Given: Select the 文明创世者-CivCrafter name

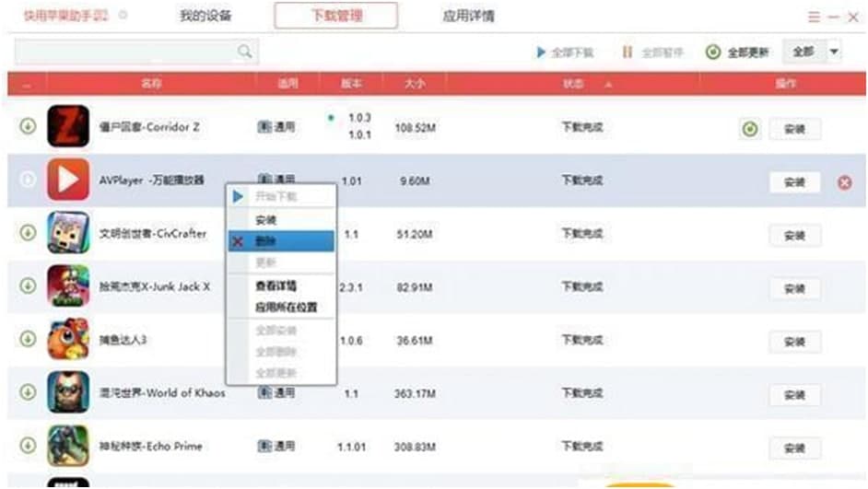Looking at the screenshot, I should pos(153,233).
